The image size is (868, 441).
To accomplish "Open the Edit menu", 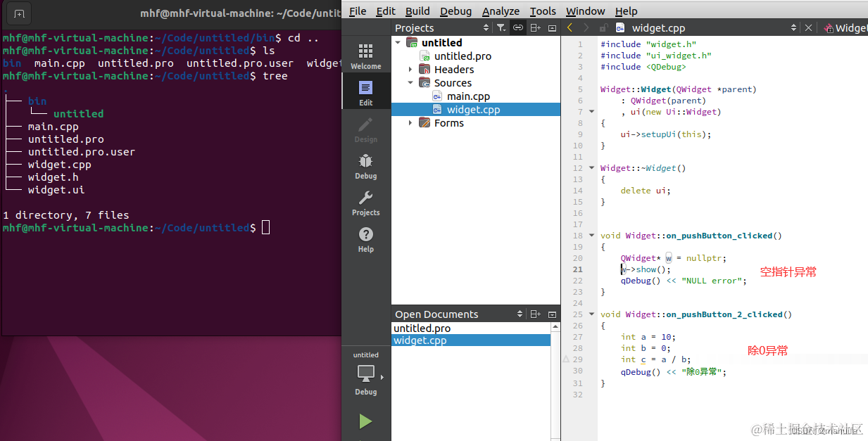I will pos(386,11).
